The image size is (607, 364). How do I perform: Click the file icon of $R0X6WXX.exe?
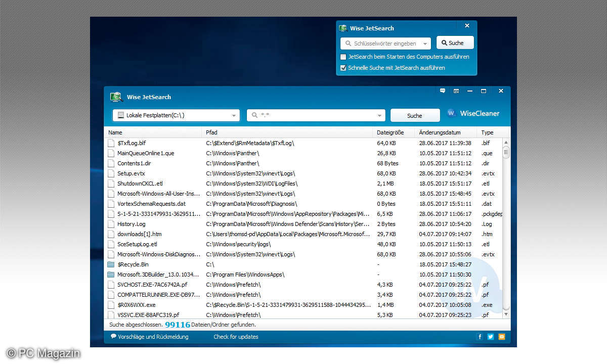111,305
